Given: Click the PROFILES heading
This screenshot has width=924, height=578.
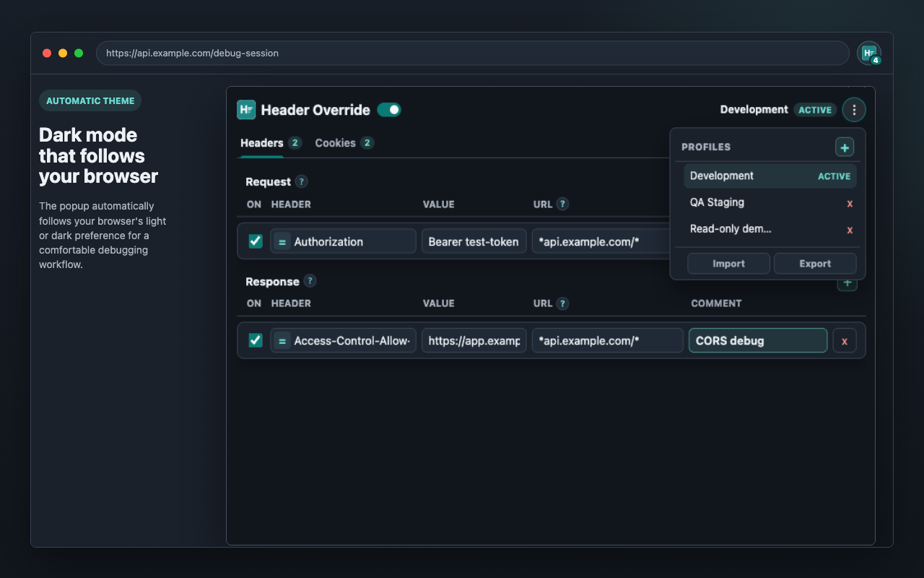Looking at the screenshot, I should pos(706,147).
